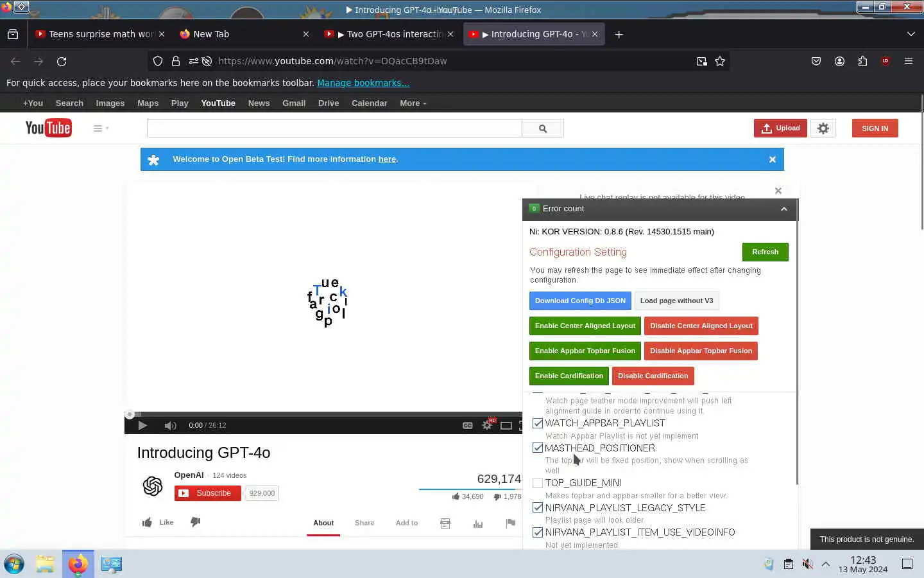Image resolution: width=924 pixels, height=578 pixels.
Task: Open Firefox View
Action: click(x=13, y=34)
